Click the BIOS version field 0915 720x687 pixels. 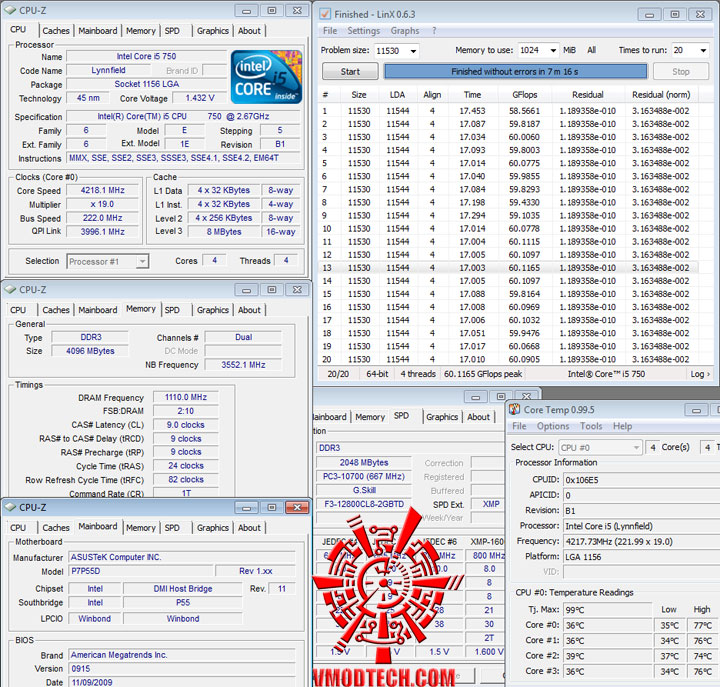182,669
